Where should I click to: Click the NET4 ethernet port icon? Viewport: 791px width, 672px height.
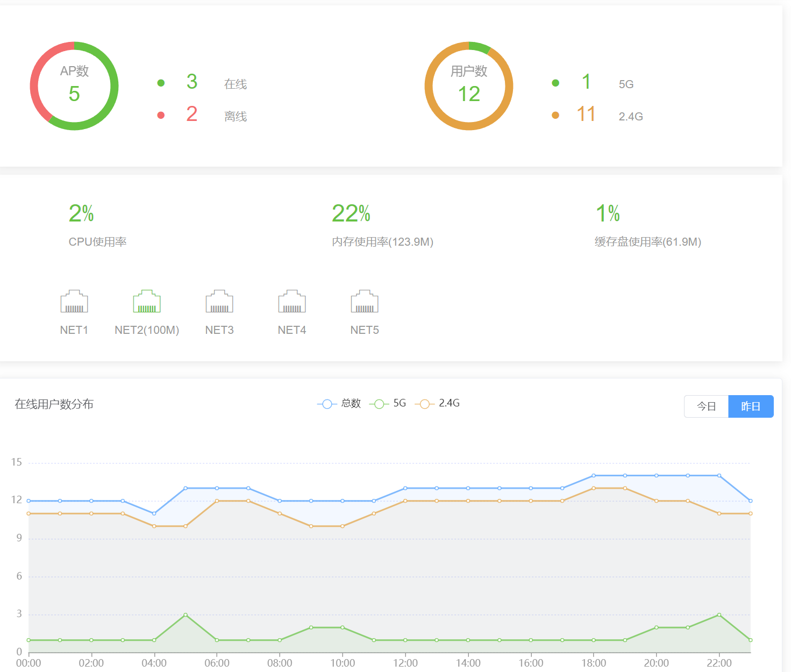[292, 301]
